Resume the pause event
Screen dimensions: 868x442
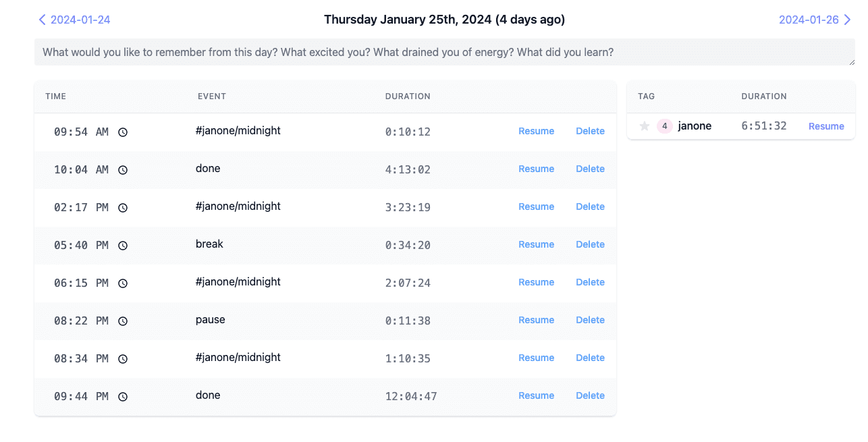pyautogui.click(x=536, y=320)
